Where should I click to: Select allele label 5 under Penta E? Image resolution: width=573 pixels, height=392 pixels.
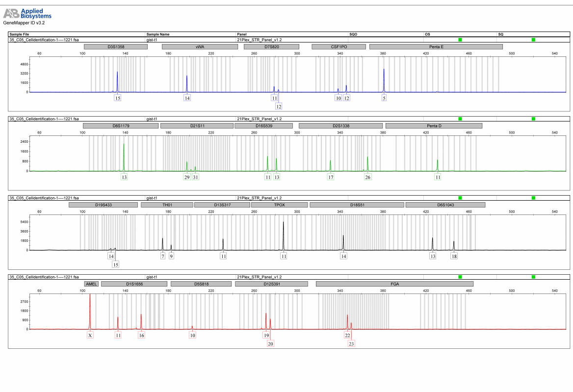point(384,98)
